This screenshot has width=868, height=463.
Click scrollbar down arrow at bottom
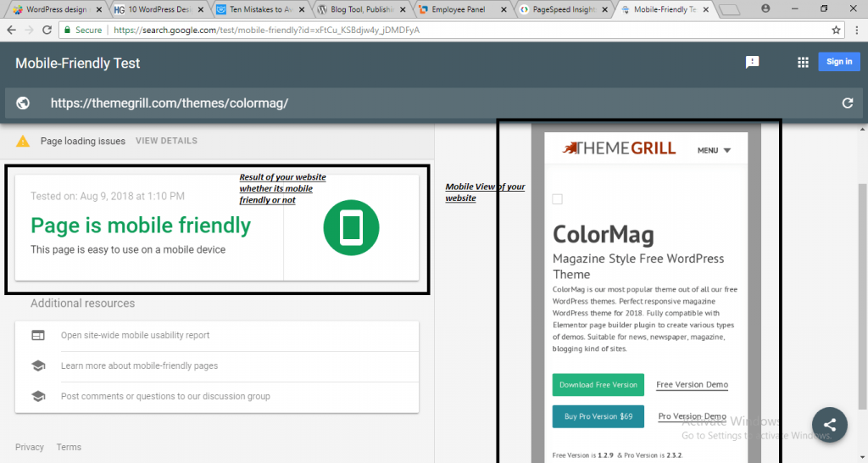[x=862, y=458]
